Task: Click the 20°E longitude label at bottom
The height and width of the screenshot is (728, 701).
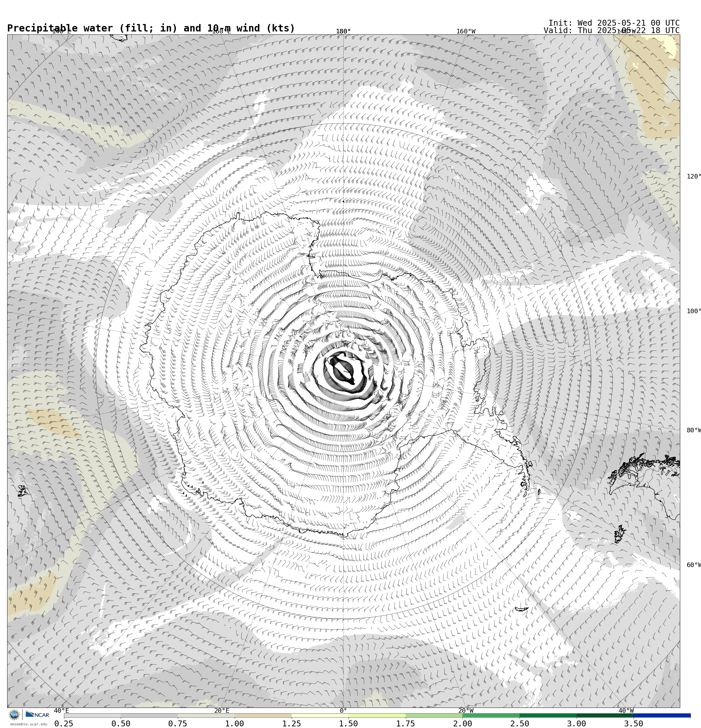Action: pos(221,710)
